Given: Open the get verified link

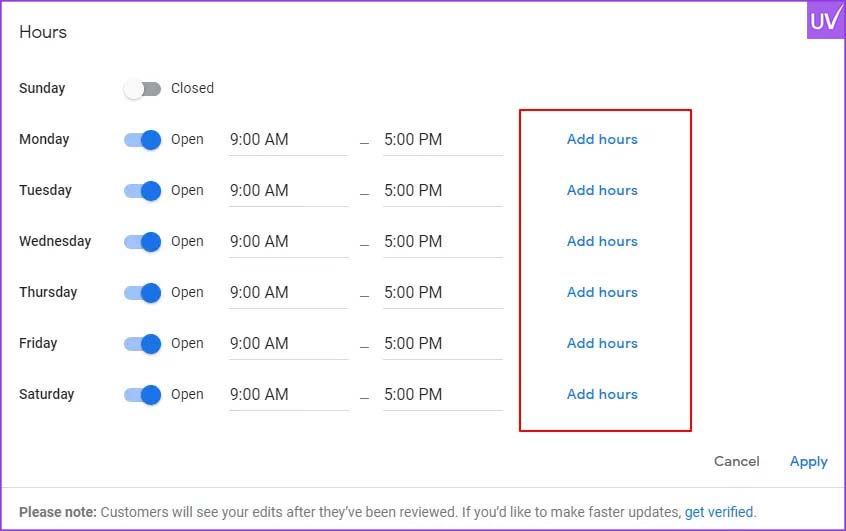Looking at the screenshot, I should (x=719, y=512).
